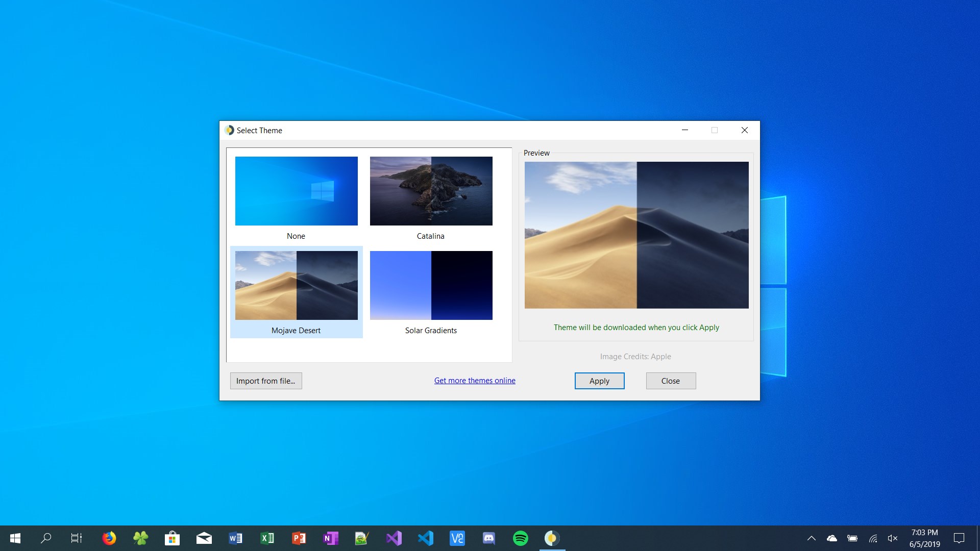Open Get more themes online link

[475, 381]
